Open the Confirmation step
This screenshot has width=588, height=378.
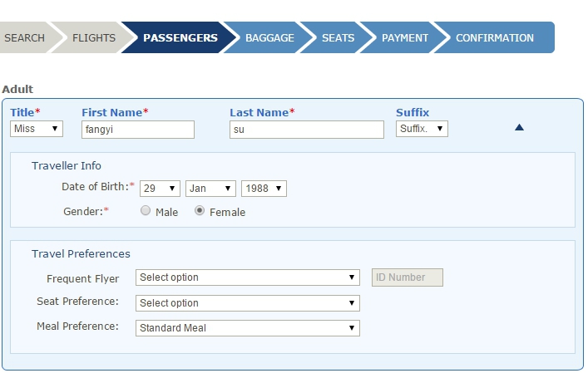coord(495,38)
